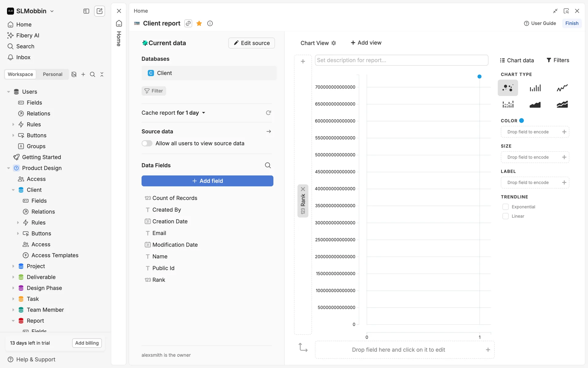Swap chart axes icon
This screenshot has width=588, height=368.
point(303,347)
